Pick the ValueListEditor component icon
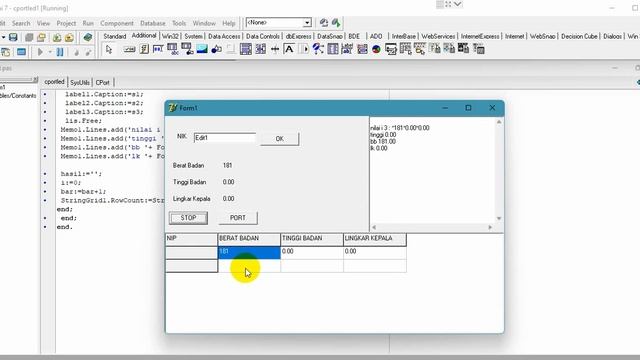This screenshot has width=640, height=360. click(x=333, y=50)
